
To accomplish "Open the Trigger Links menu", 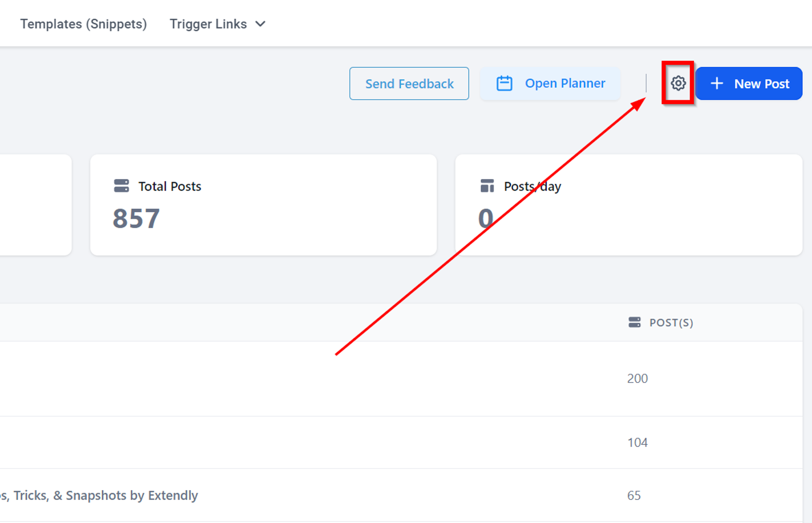I will pos(218,24).
